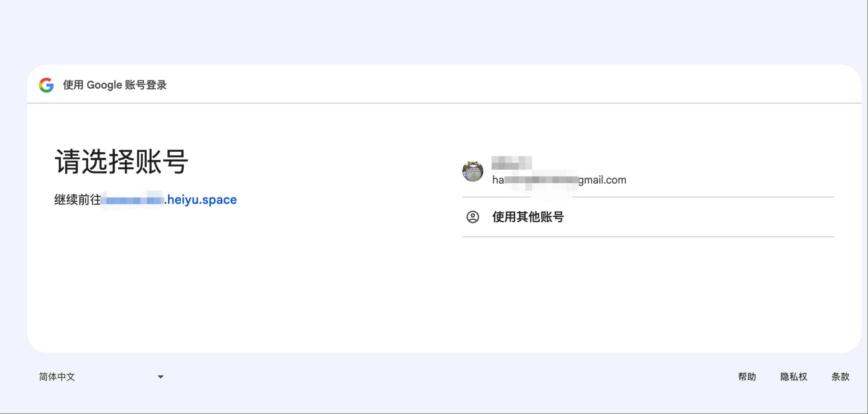
Task: Click the Google G logo
Action: click(46, 85)
